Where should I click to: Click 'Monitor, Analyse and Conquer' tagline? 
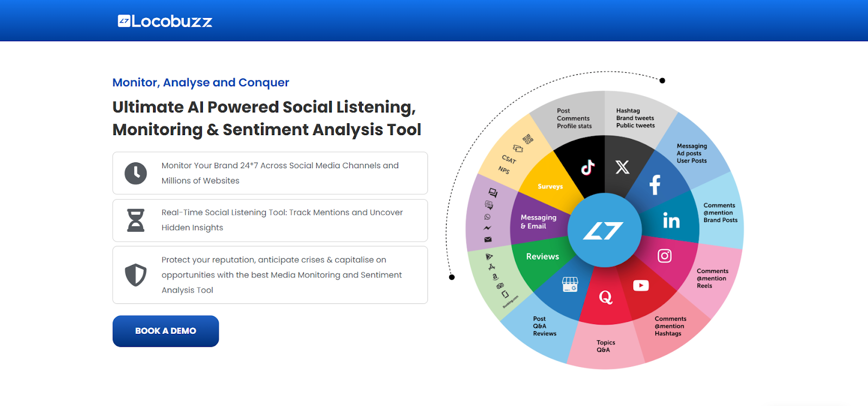click(201, 83)
